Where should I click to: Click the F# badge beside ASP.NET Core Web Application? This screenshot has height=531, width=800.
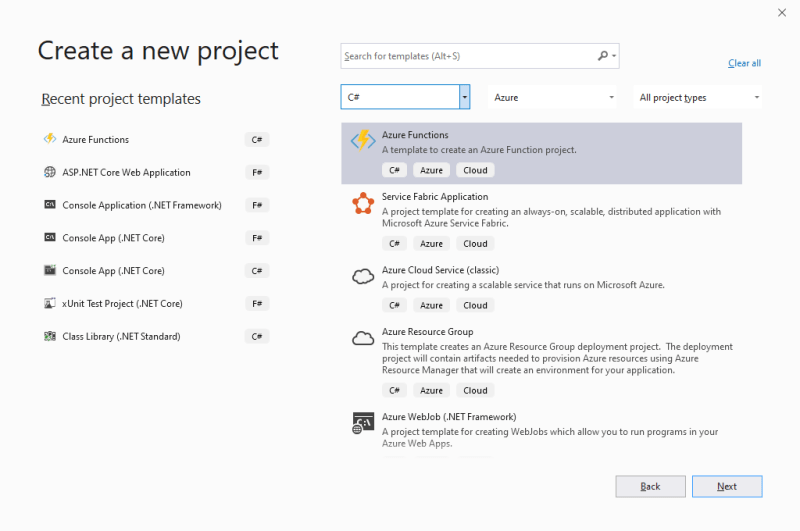click(x=257, y=172)
